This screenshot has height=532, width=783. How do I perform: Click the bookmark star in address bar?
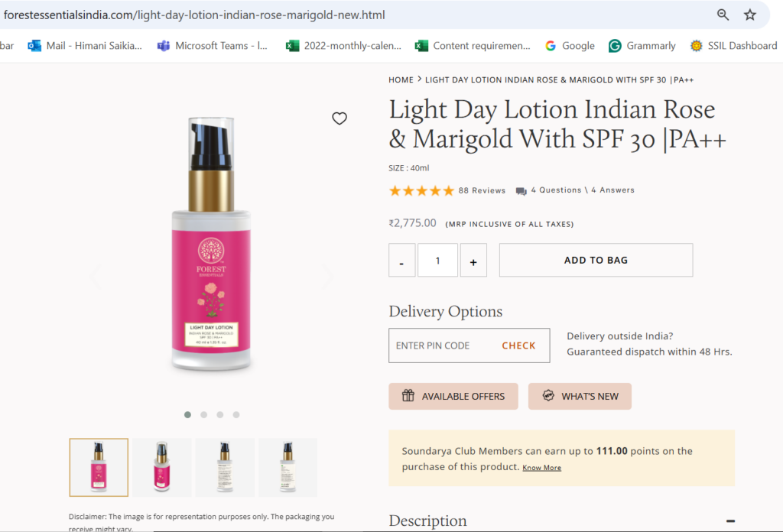(x=750, y=15)
